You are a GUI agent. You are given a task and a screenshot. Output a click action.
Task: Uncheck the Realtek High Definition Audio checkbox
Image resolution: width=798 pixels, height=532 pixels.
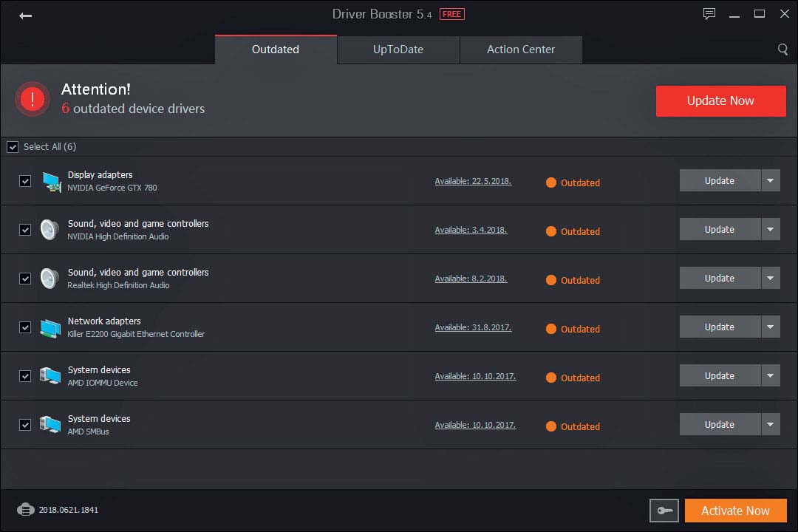(25, 279)
